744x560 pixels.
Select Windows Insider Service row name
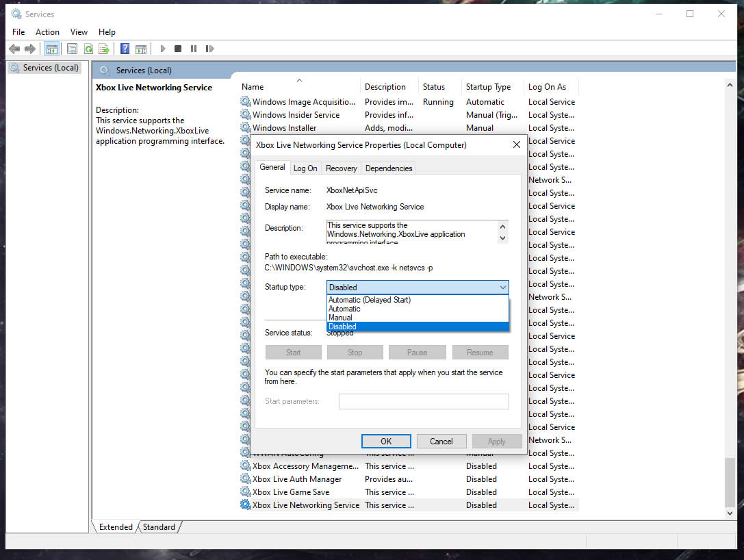[x=296, y=114]
